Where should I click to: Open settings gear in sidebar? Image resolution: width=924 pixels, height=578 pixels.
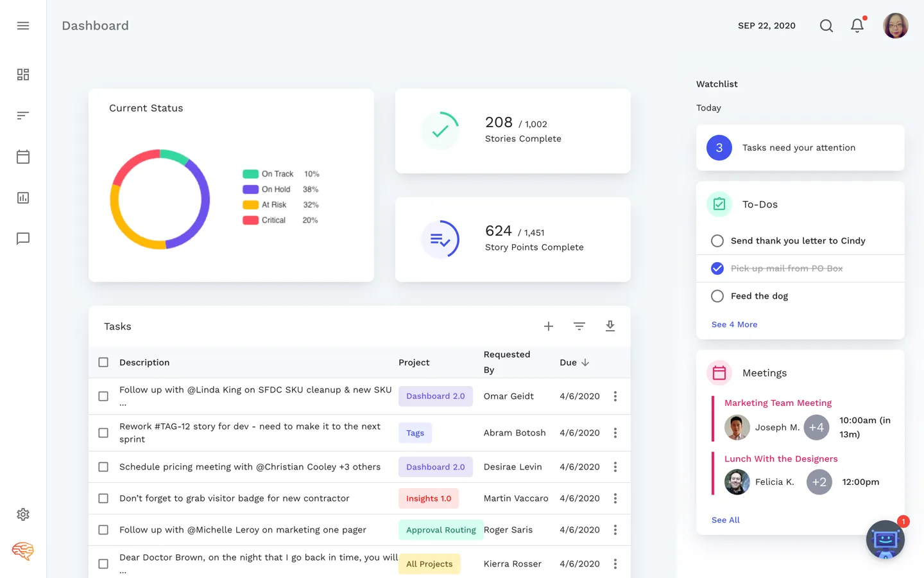[x=23, y=514]
